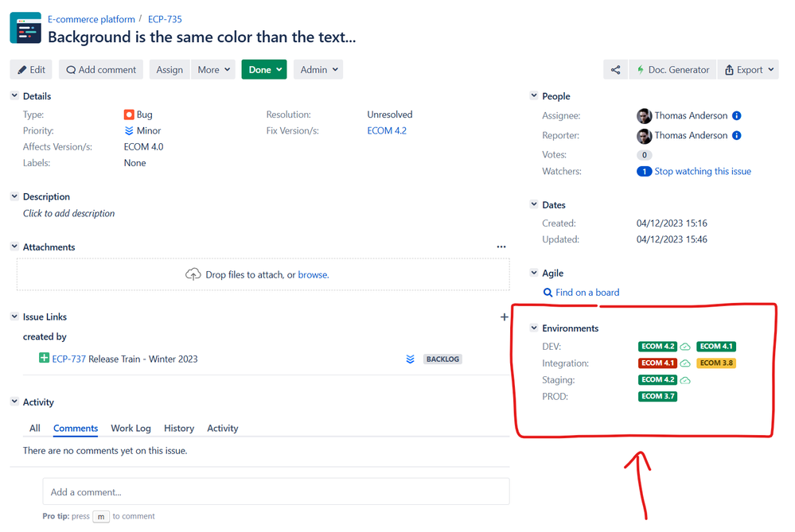Click the Assignee avatar picture
Image resolution: width=795 pixels, height=532 pixels.
pyautogui.click(x=644, y=116)
